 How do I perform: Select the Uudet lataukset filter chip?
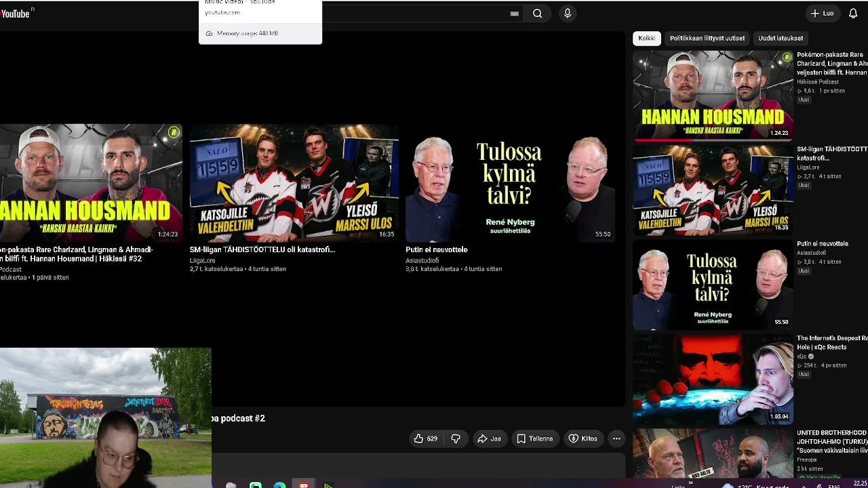[781, 38]
